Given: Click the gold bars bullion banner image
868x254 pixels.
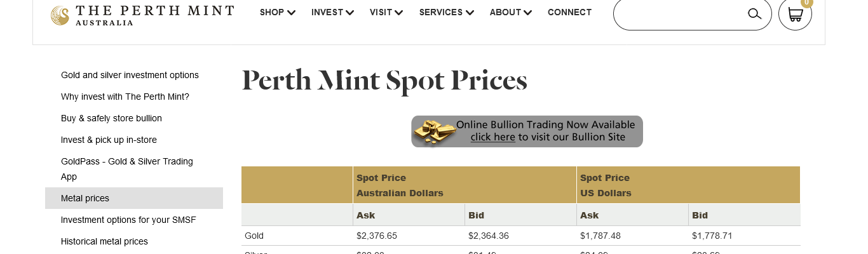Looking at the screenshot, I should [435, 131].
